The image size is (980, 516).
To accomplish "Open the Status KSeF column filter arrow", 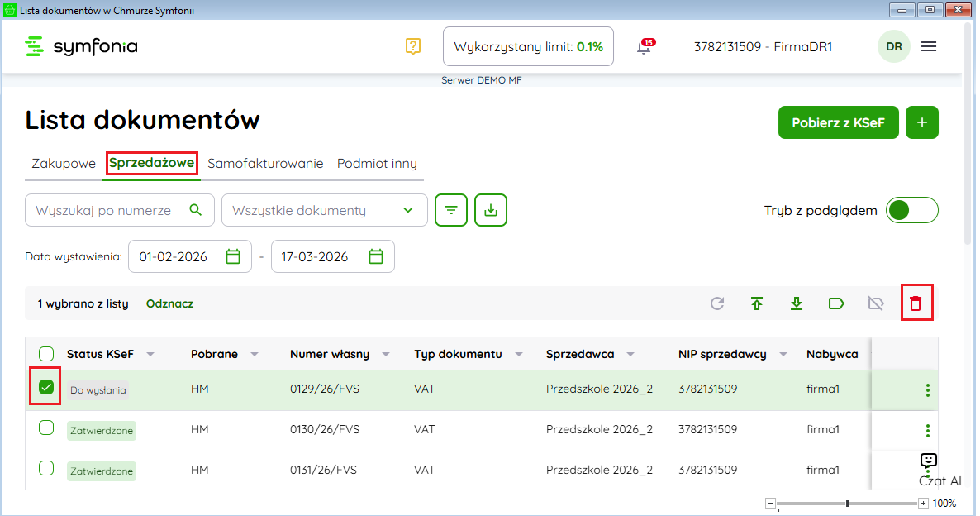I will [x=150, y=354].
